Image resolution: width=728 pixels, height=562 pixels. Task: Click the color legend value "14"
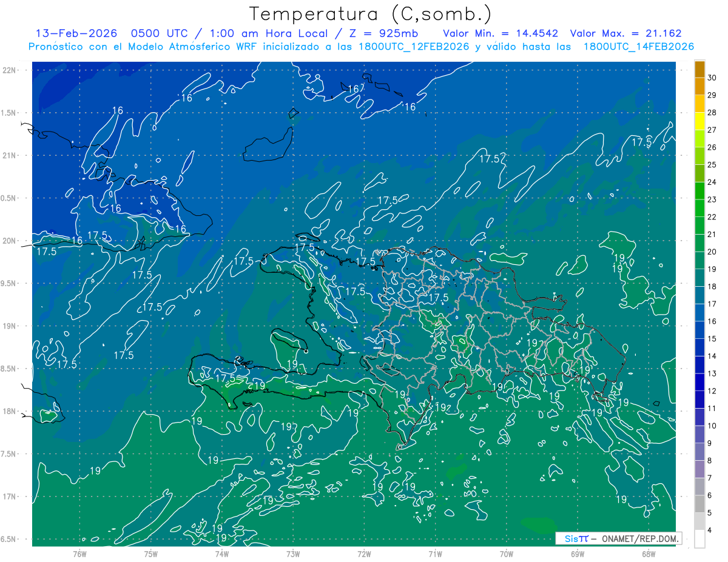click(x=712, y=356)
